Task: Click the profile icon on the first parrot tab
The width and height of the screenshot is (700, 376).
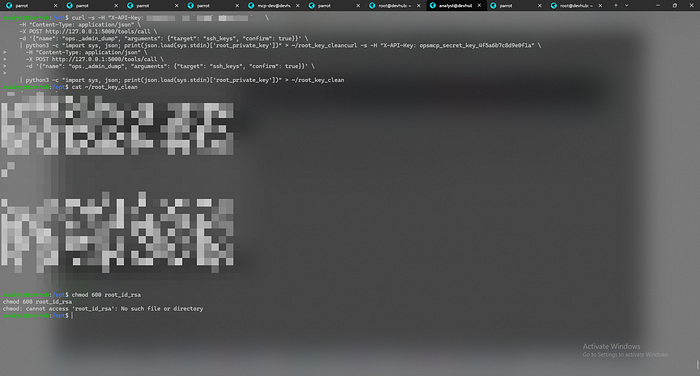Action: coord(8,5)
